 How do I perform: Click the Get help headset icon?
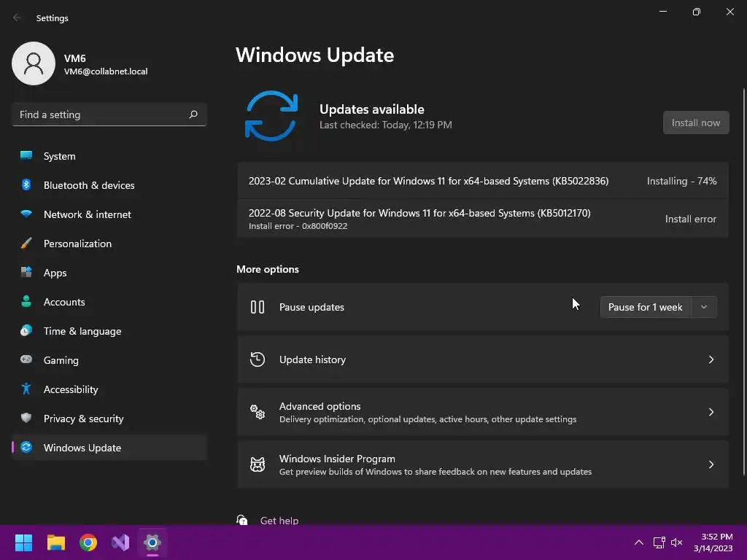(x=242, y=520)
